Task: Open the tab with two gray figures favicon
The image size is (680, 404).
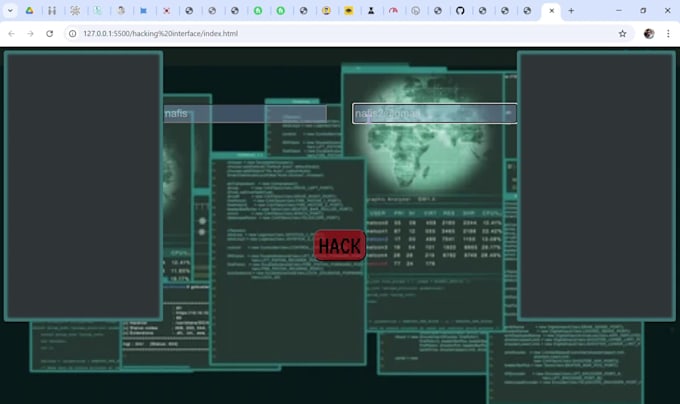Action: (x=52, y=10)
